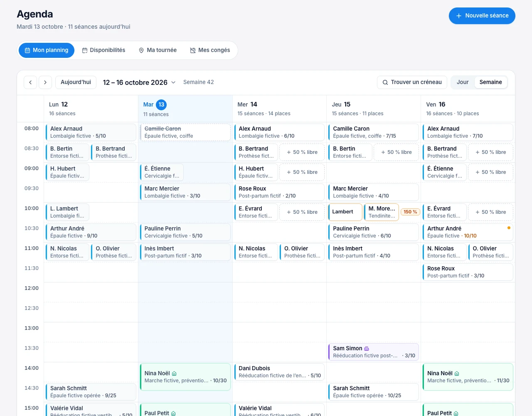The width and height of the screenshot is (532, 416).
Task: Click the 150 % overbooking badge
Action: click(x=410, y=212)
